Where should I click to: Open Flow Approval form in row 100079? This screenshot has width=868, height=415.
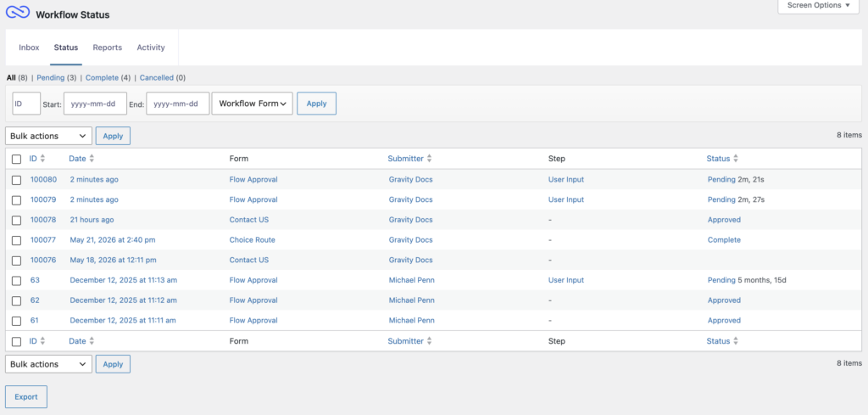(x=253, y=199)
